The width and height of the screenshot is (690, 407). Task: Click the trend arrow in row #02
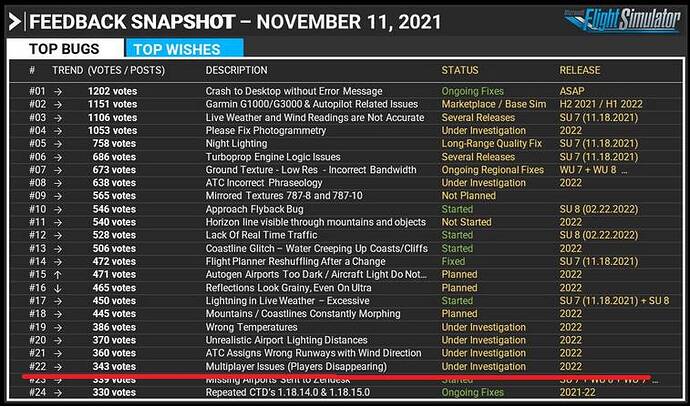click(x=58, y=105)
